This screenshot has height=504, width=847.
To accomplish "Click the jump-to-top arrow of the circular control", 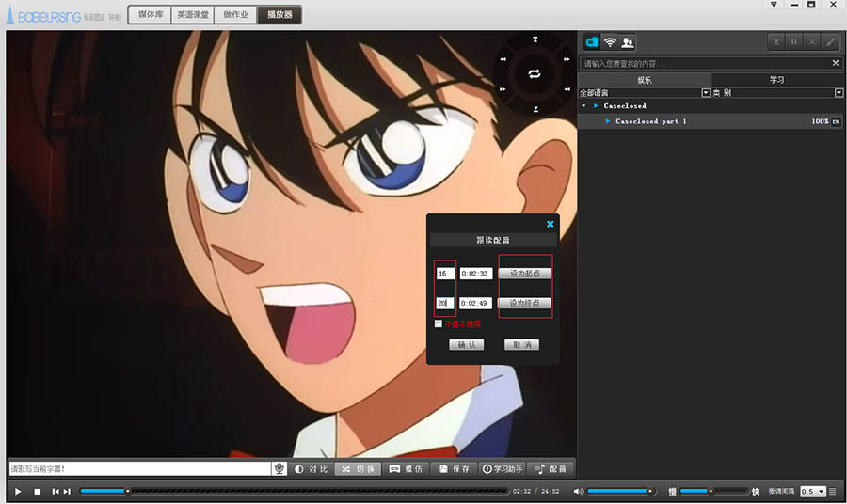I will point(535,39).
